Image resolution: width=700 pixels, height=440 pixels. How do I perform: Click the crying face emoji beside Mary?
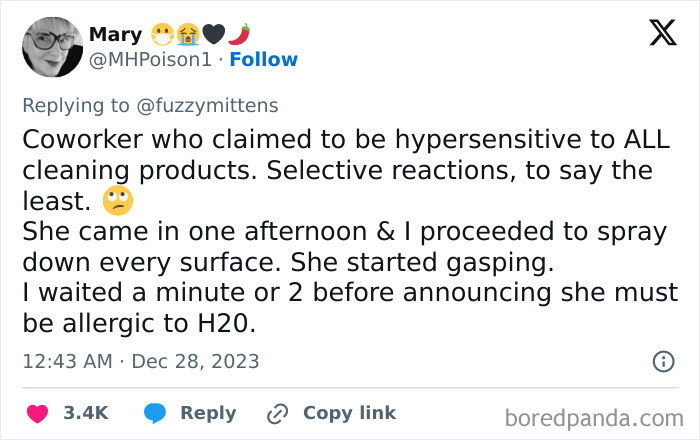pos(188,34)
